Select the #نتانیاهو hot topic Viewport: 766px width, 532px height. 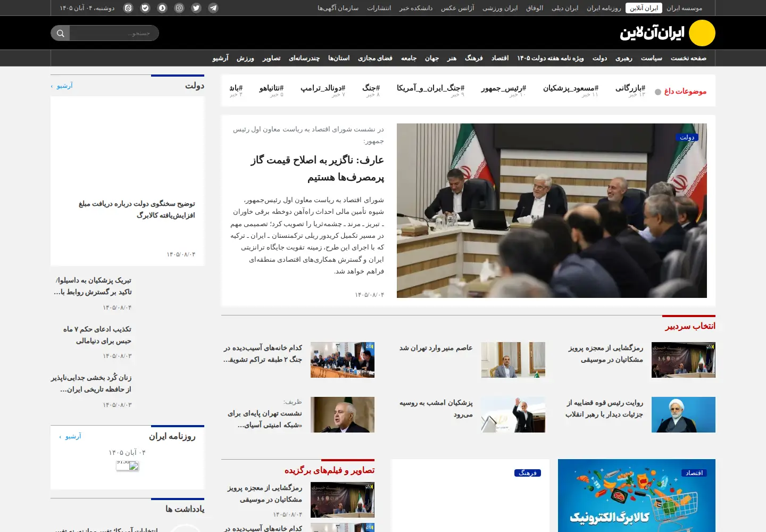[271, 88]
